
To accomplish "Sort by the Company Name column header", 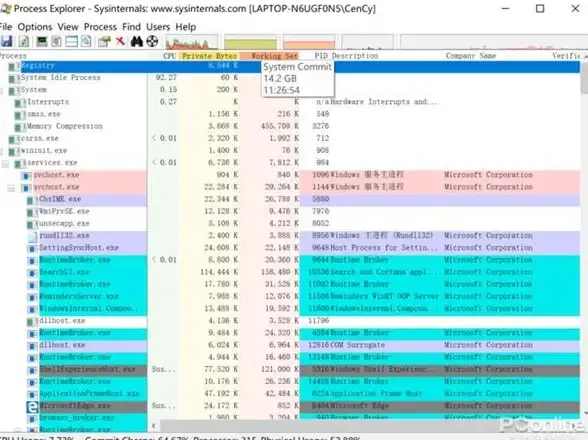I will [x=471, y=56].
